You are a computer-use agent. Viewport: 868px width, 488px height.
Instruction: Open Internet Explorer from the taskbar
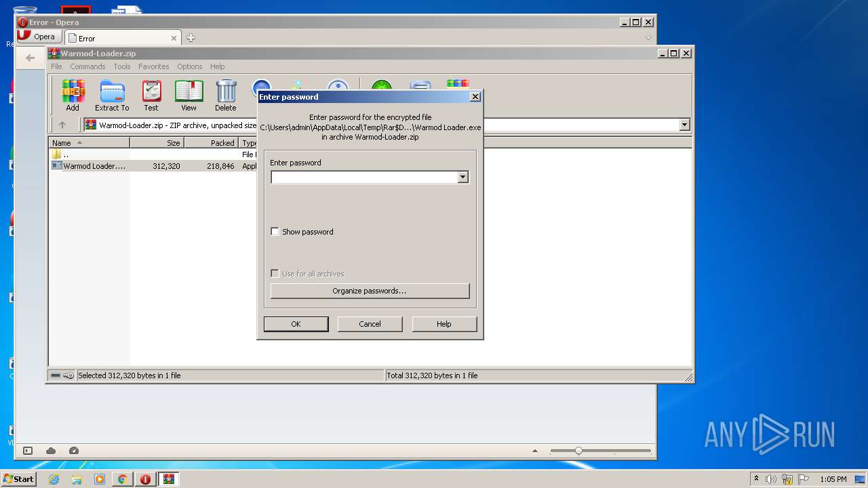[54, 479]
